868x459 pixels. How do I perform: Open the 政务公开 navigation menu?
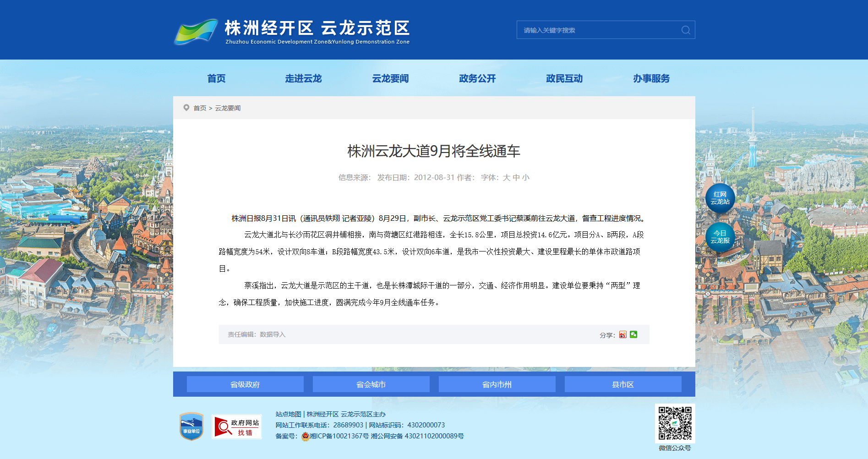(x=477, y=78)
